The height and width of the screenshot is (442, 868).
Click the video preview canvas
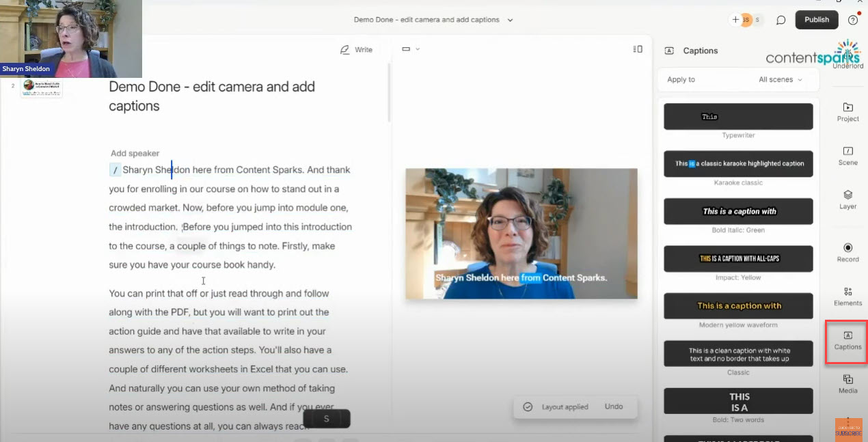pyautogui.click(x=521, y=234)
